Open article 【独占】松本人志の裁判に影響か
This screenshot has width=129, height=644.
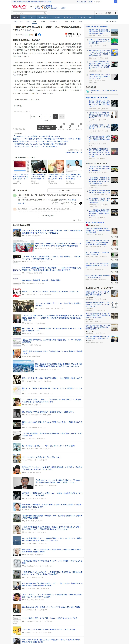point(52,352)
